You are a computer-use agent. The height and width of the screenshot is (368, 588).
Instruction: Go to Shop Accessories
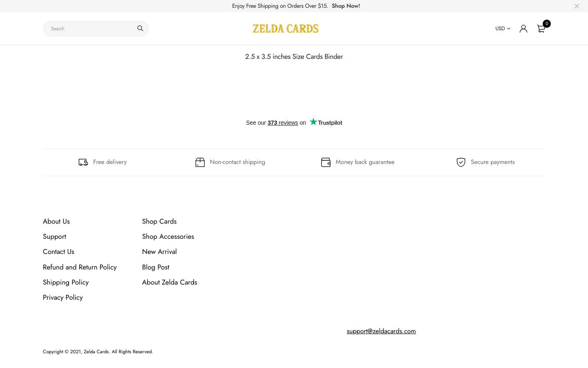click(x=168, y=237)
